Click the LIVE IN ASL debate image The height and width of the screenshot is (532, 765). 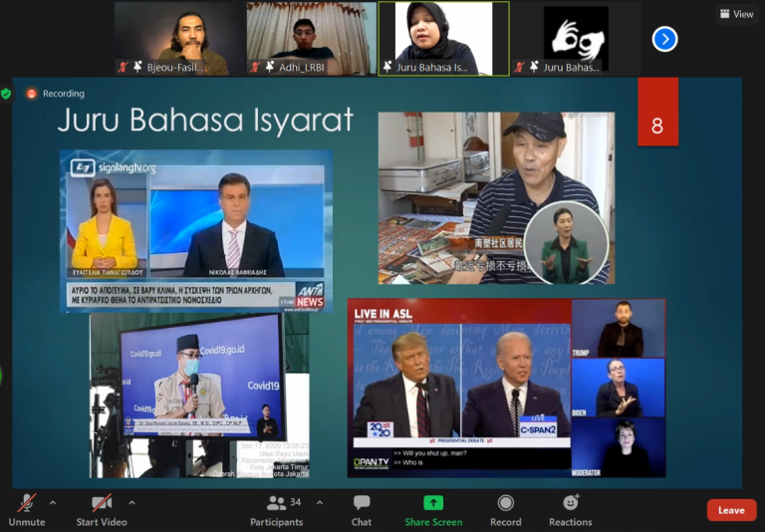[x=506, y=388]
